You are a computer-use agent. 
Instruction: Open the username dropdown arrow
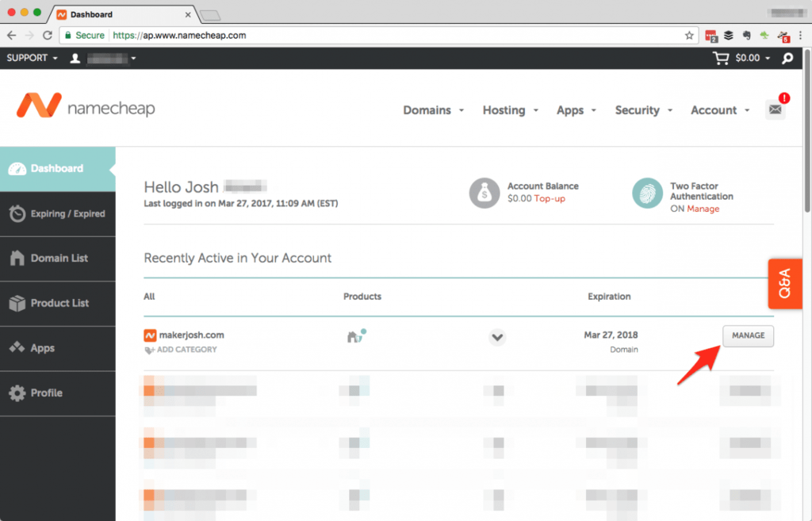coord(133,59)
